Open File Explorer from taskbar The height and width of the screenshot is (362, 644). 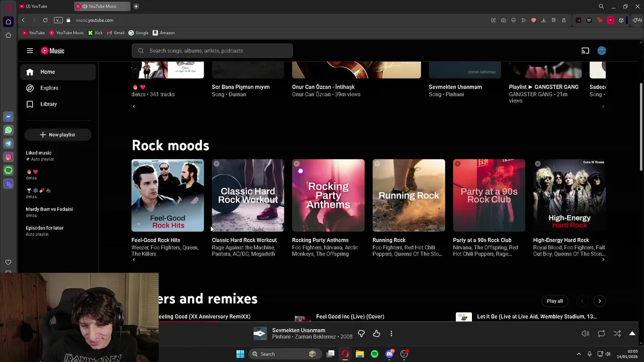(x=360, y=354)
